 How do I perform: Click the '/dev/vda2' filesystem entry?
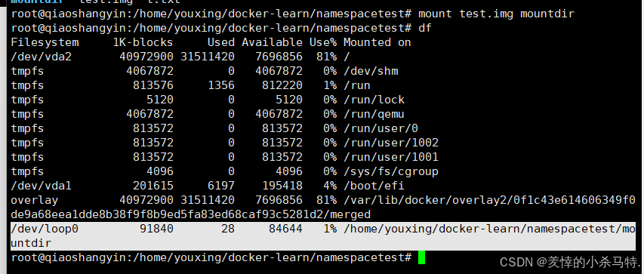pyautogui.click(x=41, y=57)
